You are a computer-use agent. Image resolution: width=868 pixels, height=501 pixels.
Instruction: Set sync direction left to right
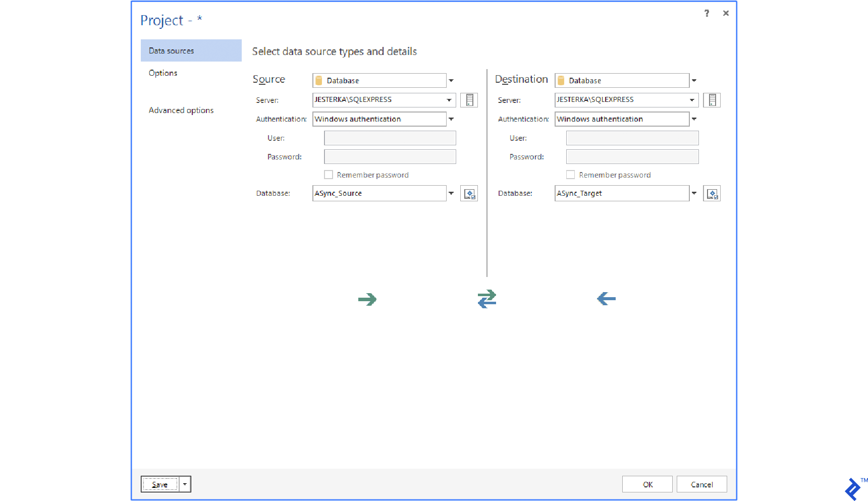pos(368,299)
